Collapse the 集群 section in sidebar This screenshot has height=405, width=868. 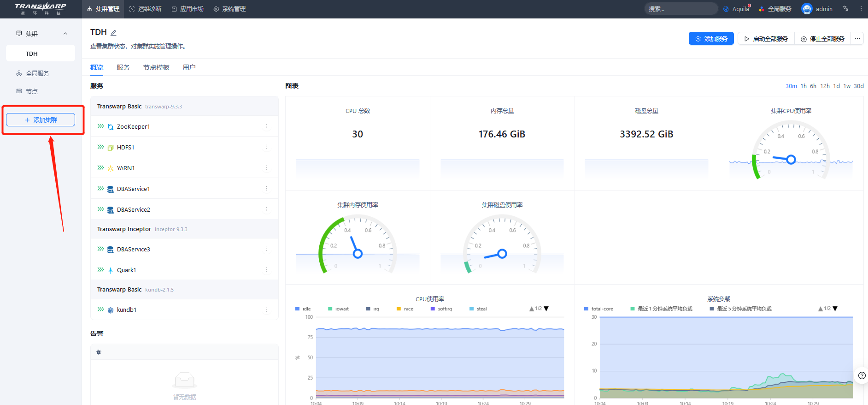coord(65,34)
